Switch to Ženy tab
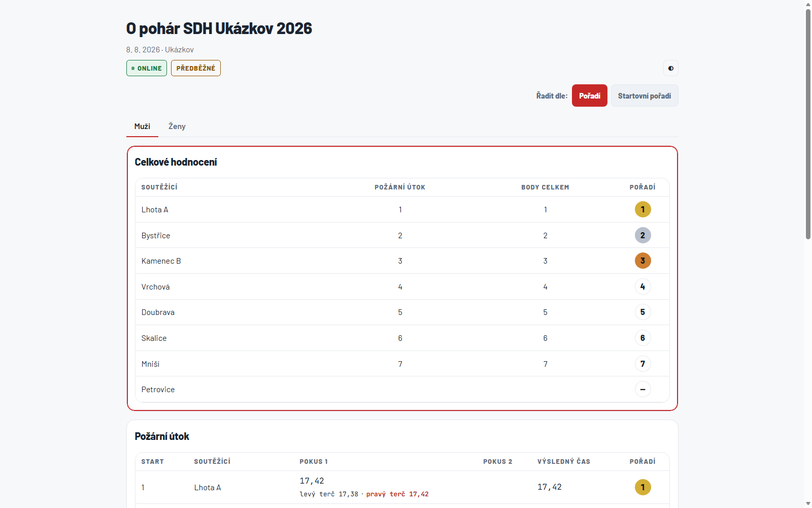This screenshot has width=812, height=508. click(x=177, y=126)
